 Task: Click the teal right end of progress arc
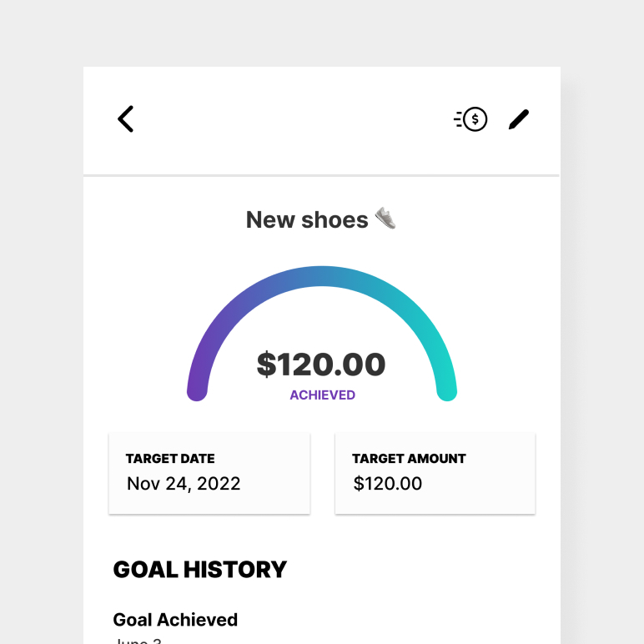point(447,390)
